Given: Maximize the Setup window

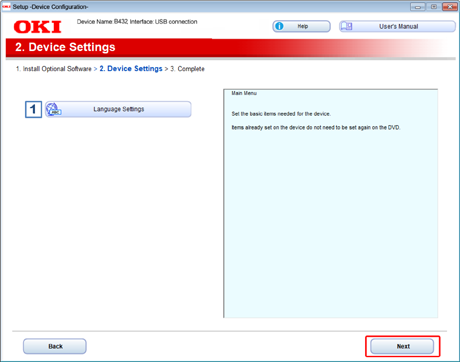Looking at the screenshot, I should click(434, 7).
